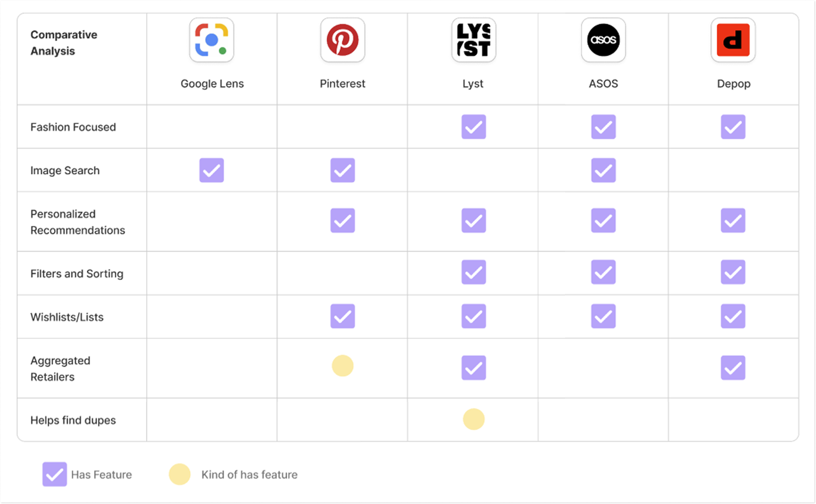
Task: Click Google Lens Image Search checkbox
Action: [x=211, y=170]
